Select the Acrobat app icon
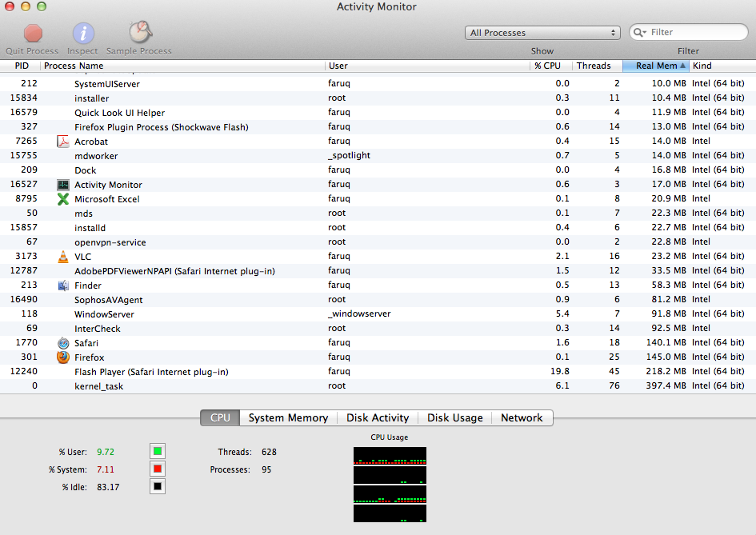 [63, 142]
